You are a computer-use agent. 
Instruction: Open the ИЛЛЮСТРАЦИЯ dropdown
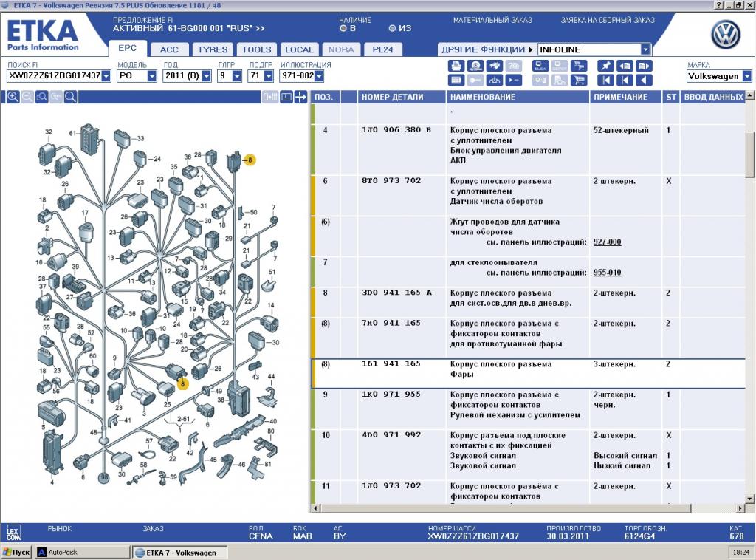[319, 76]
